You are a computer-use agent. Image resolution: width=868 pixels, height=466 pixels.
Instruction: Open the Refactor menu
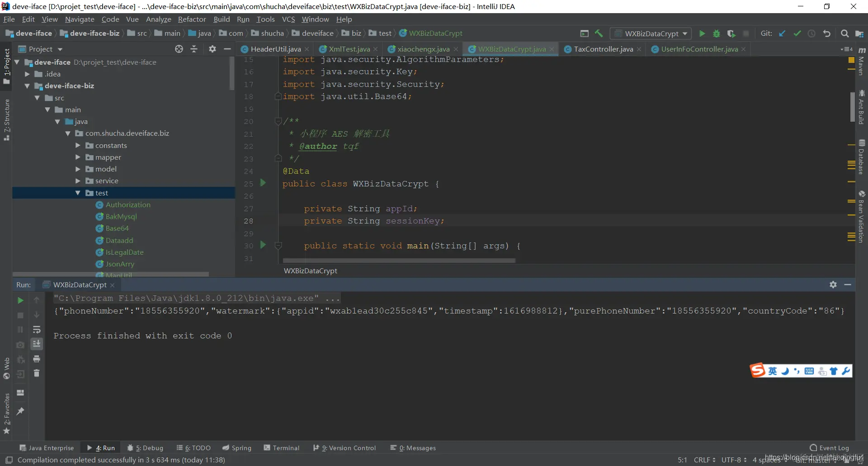point(192,19)
